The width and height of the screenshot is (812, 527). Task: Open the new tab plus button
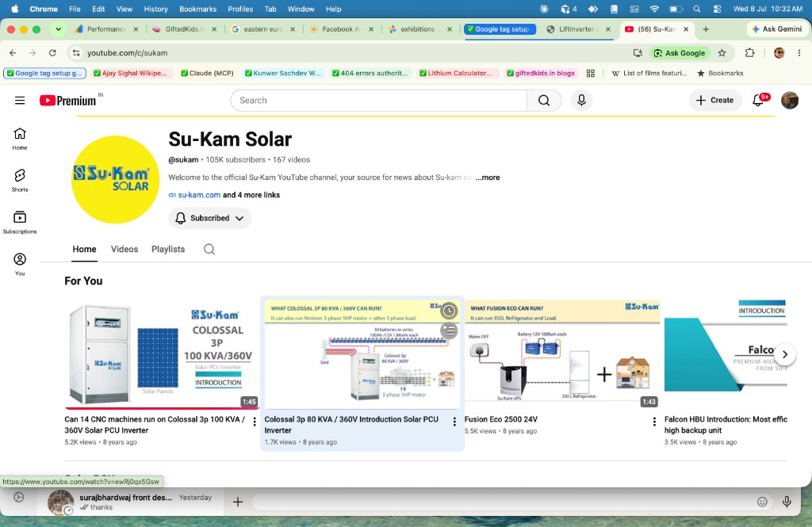[x=706, y=29]
